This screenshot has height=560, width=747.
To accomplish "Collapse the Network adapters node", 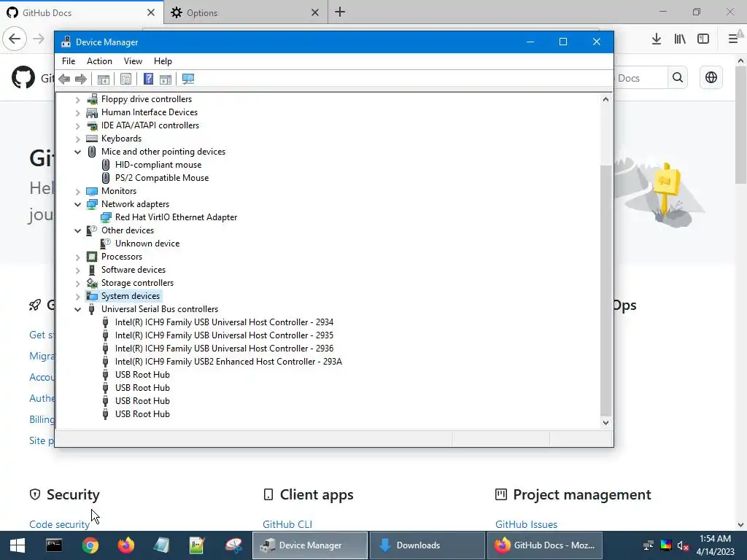I will point(77,204).
